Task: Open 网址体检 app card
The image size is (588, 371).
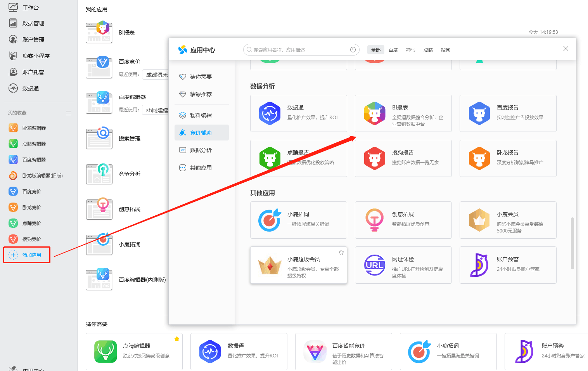Action: point(403,265)
